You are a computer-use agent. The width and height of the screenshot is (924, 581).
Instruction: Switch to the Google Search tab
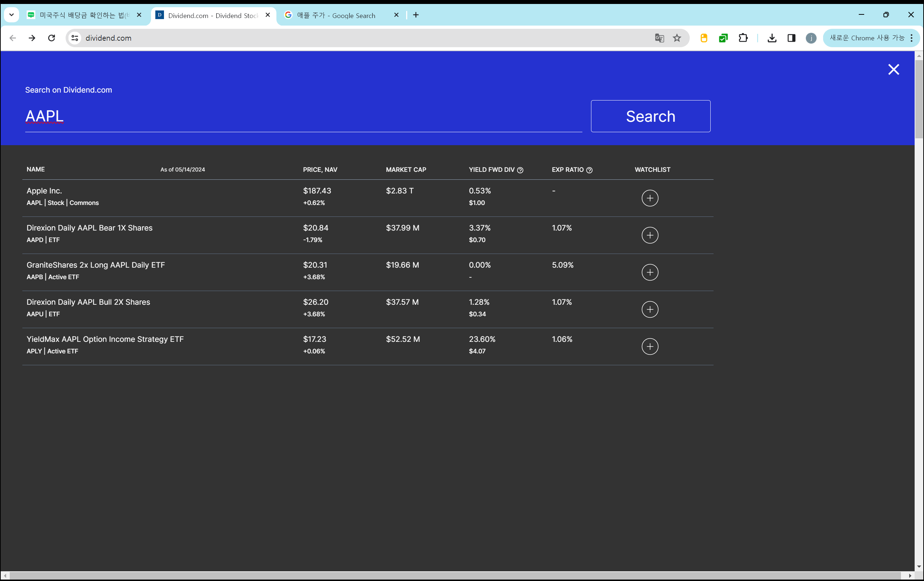click(336, 15)
